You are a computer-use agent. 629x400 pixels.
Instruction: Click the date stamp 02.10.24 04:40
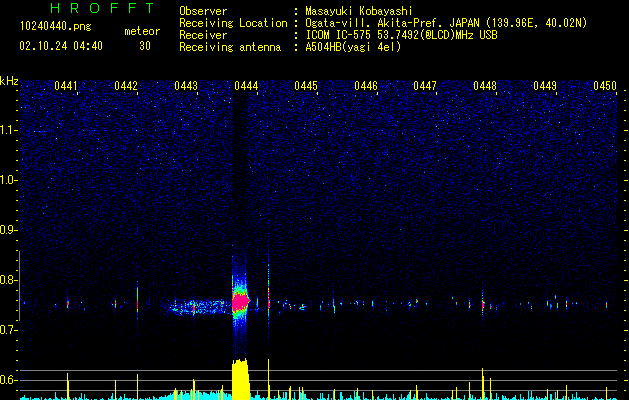[x=61, y=46]
